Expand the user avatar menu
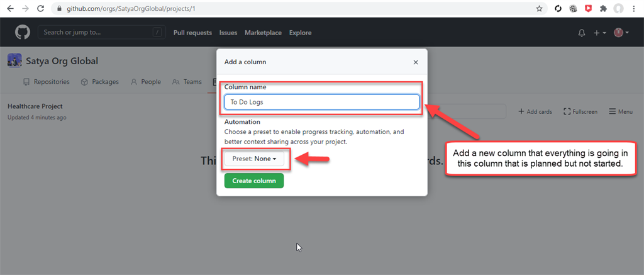This screenshot has width=644, height=275. tap(621, 33)
